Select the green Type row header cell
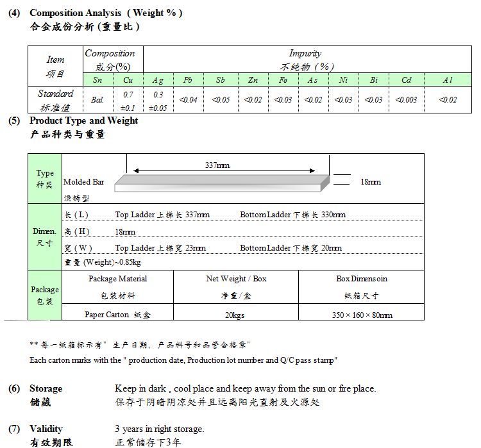 click(45, 179)
